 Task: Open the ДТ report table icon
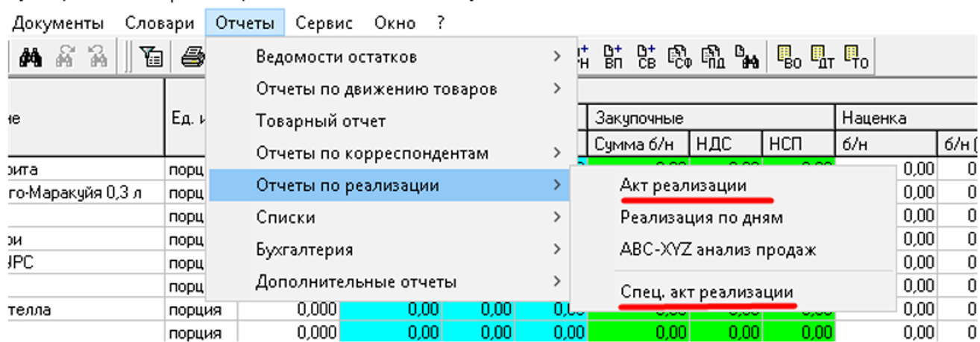[822, 57]
